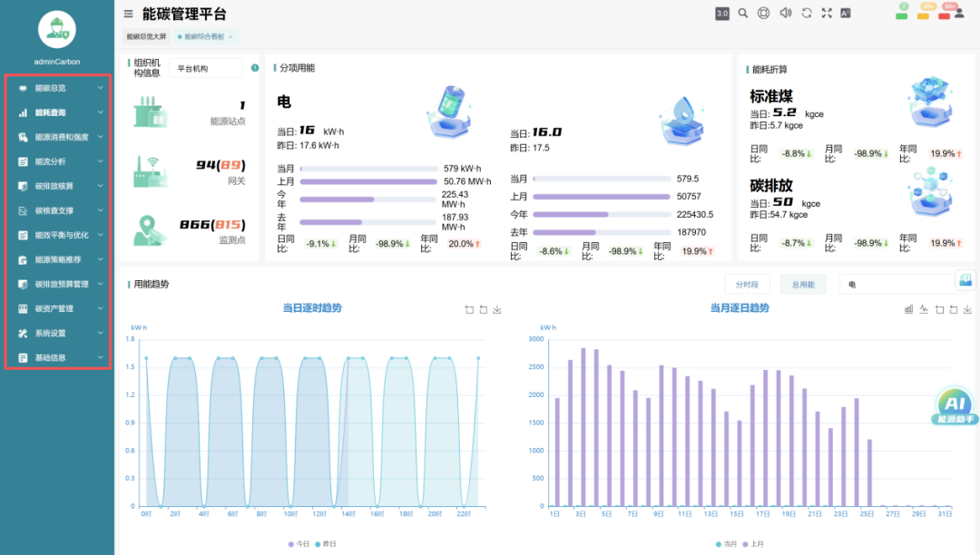The height and width of the screenshot is (555, 980).
Task: Click the 今年 electricity progress bar
Action: (368, 200)
